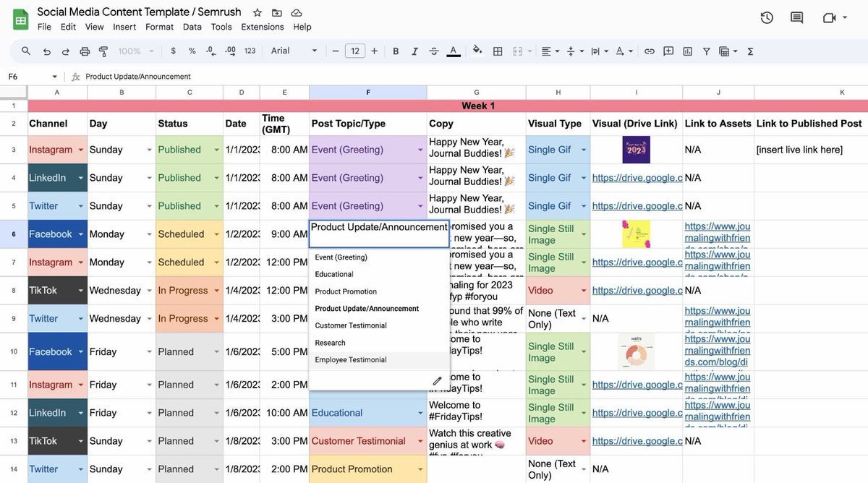Apply the Borders tool

(497, 51)
